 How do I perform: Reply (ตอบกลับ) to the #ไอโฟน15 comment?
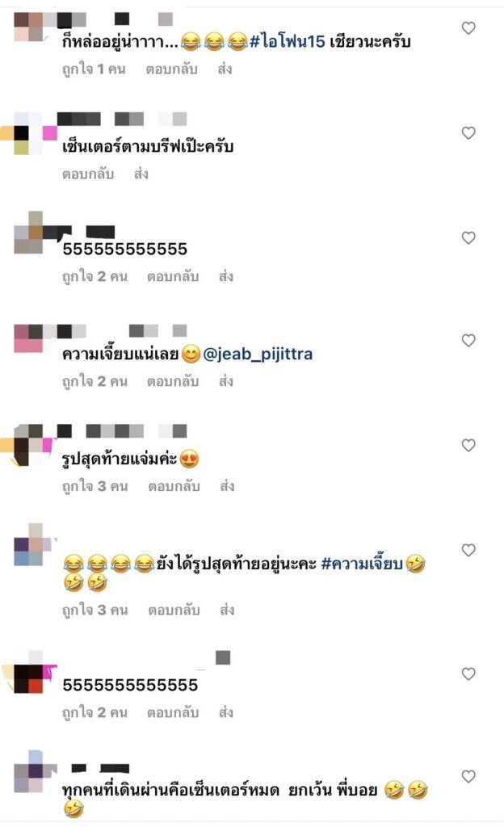tap(172, 69)
